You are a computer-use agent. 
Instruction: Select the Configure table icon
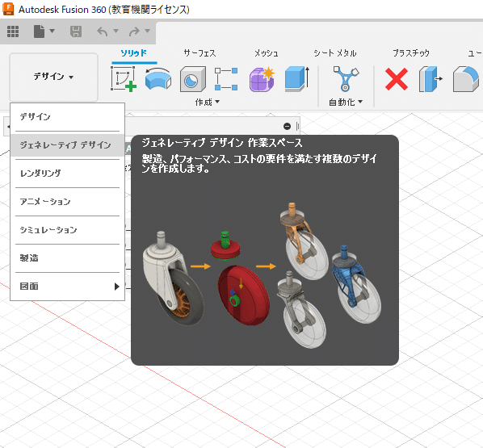(x=226, y=79)
